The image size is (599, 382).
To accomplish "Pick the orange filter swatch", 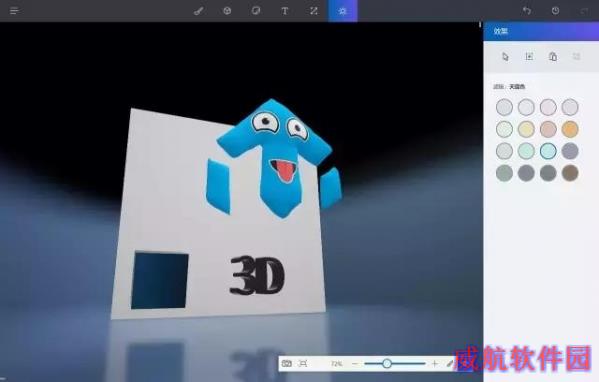I will click(x=570, y=129).
